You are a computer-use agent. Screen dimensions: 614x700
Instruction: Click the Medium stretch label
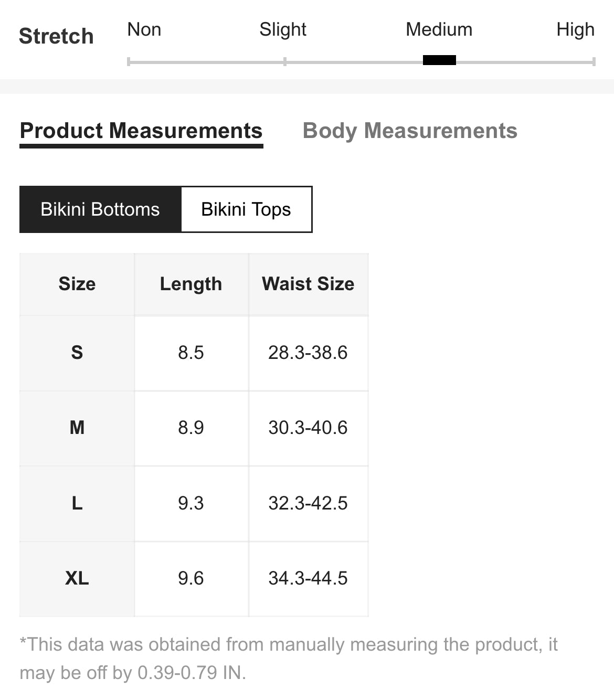439,29
